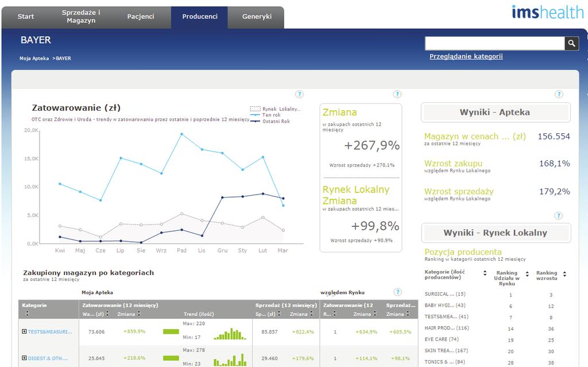The image size is (588, 367).
Task: Click Wzrost sprzedaży value 179,2%
Action: (554, 191)
